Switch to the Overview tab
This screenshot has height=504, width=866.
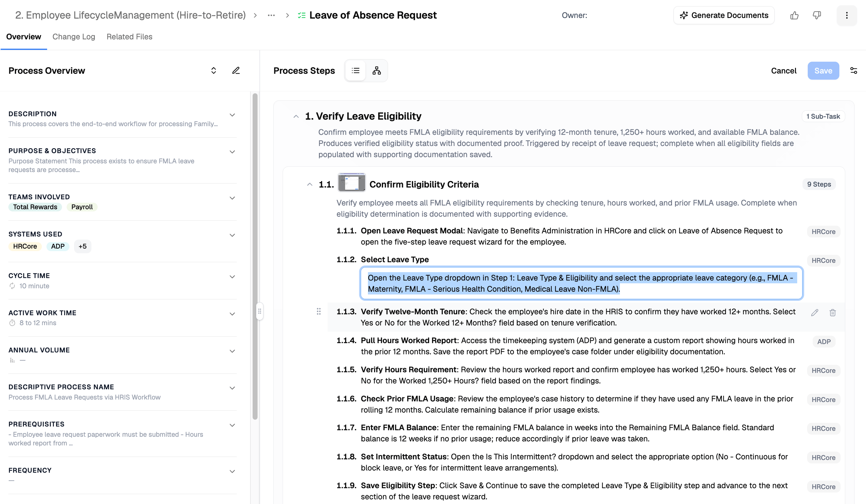click(x=24, y=37)
